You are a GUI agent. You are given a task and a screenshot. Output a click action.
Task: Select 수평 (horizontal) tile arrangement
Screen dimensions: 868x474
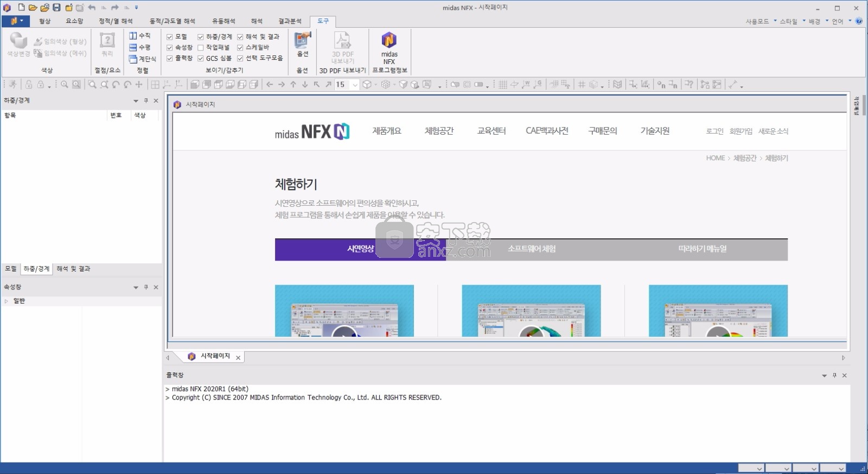coord(140,47)
